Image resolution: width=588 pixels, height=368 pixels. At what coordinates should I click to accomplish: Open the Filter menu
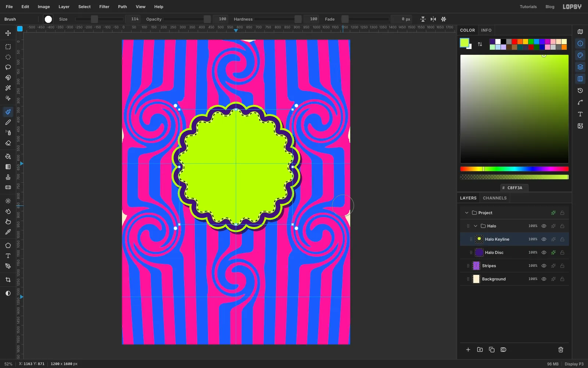tap(104, 7)
